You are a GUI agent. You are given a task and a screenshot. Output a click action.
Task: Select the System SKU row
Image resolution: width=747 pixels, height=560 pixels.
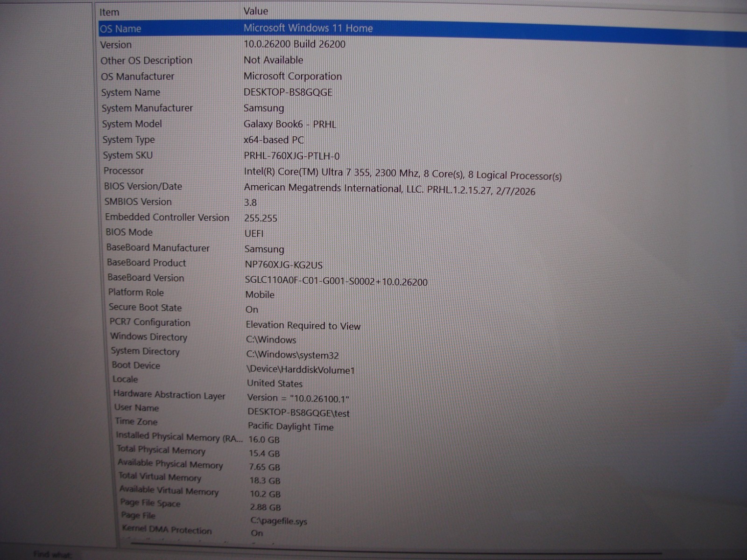tap(128, 155)
